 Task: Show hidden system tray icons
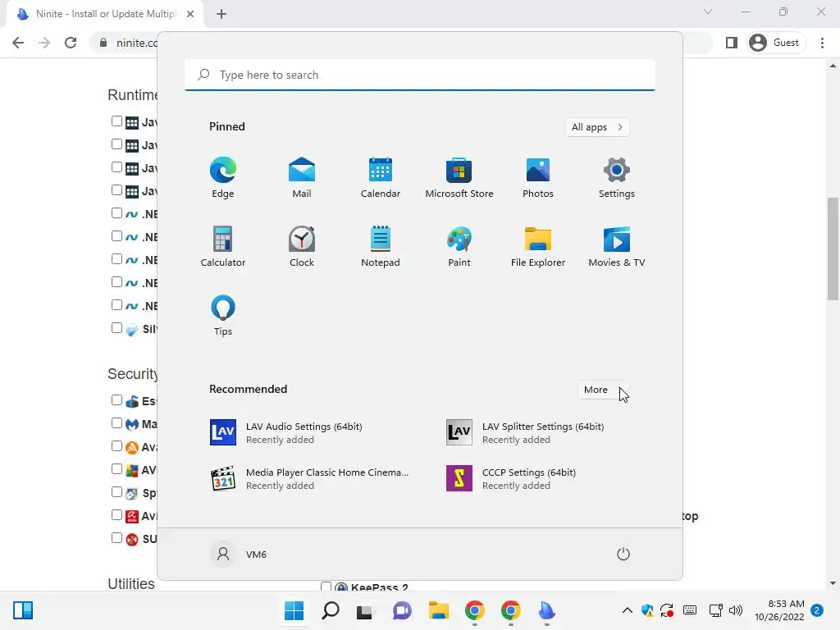[x=627, y=610]
